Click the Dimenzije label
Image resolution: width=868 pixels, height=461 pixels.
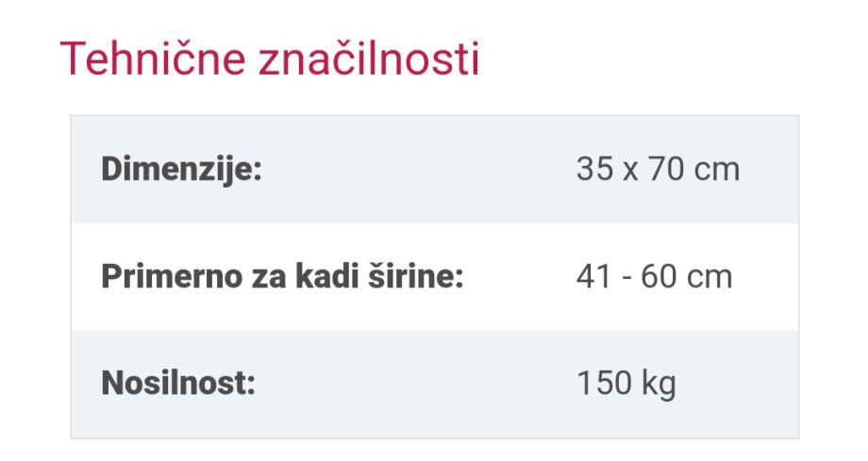click(180, 171)
